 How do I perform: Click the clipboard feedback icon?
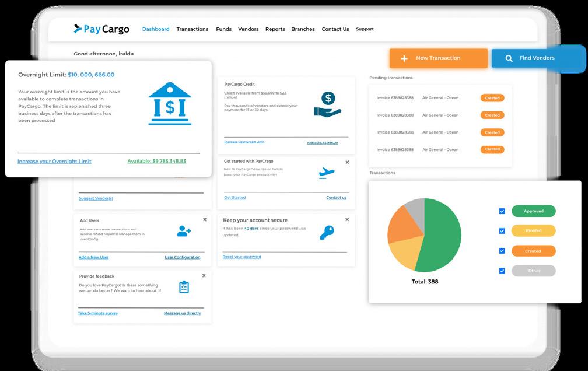[x=184, y=287]
